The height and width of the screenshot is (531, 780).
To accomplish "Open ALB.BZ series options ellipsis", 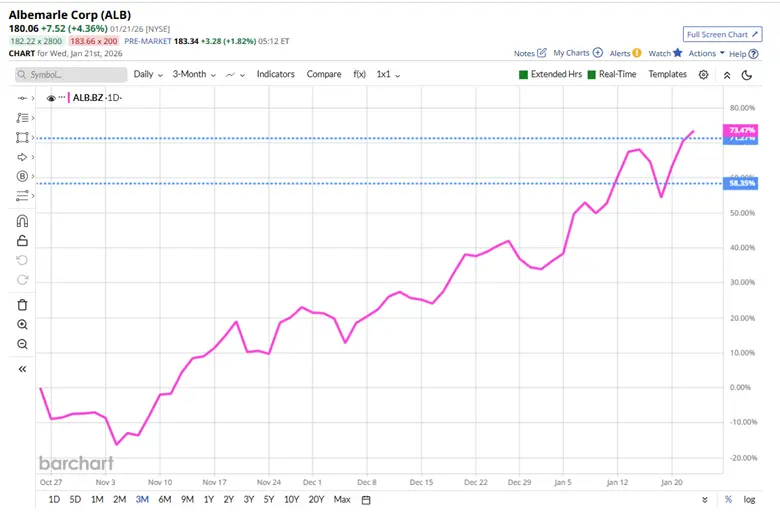I will [x=62, y=97].
